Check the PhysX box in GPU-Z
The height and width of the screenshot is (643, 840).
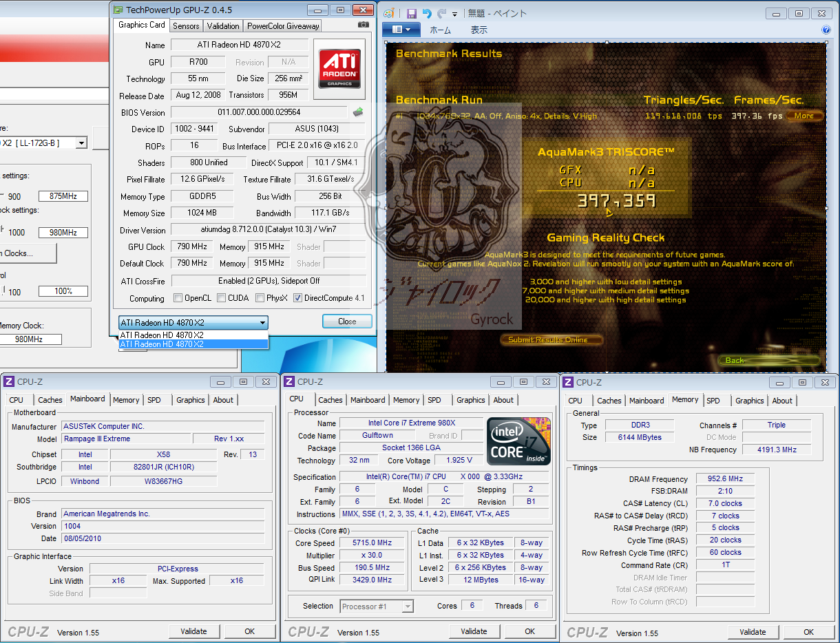[x=260, y=298]
